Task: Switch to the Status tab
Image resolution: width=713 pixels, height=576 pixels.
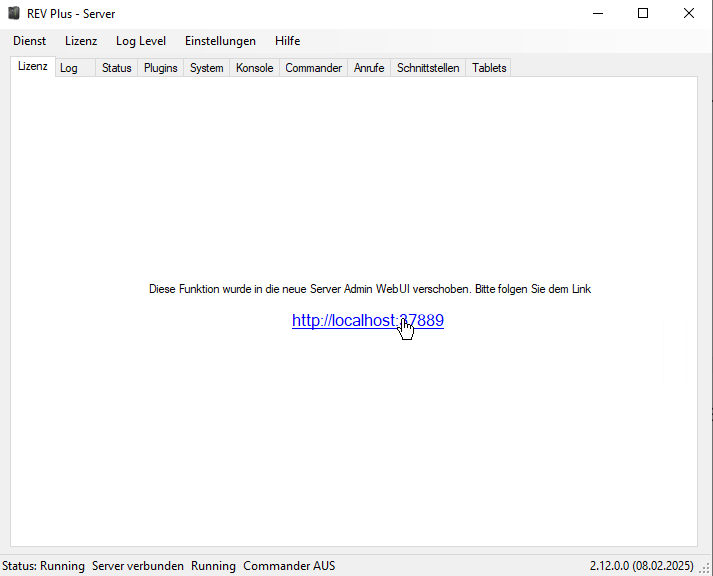Action: [116, 68]
